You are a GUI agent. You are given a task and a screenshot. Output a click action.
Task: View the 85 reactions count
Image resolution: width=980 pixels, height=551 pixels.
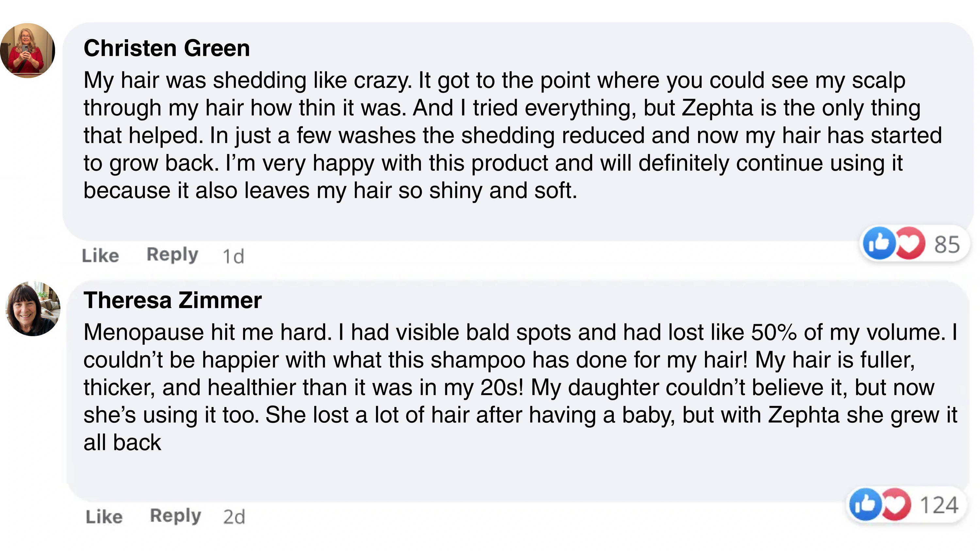[947, 244]
